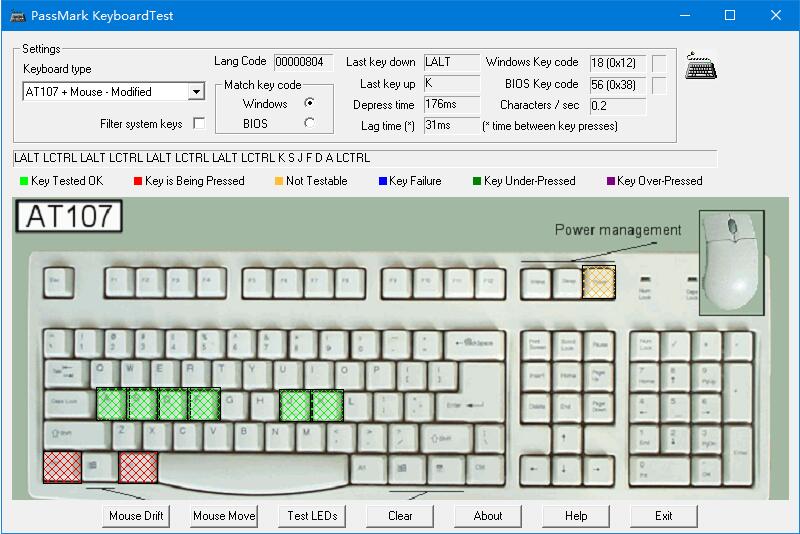Open Help
This screenshot has height=534, width=800.
pos(576,516)
